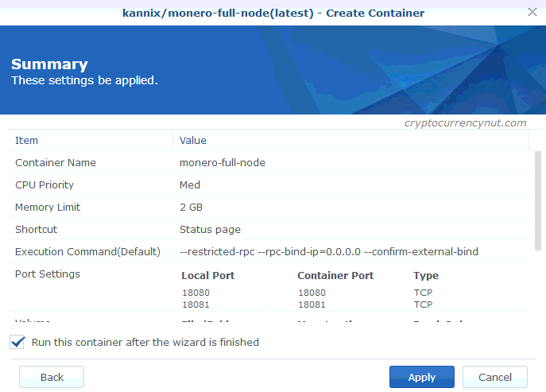Click the Back button

[52, 377]
